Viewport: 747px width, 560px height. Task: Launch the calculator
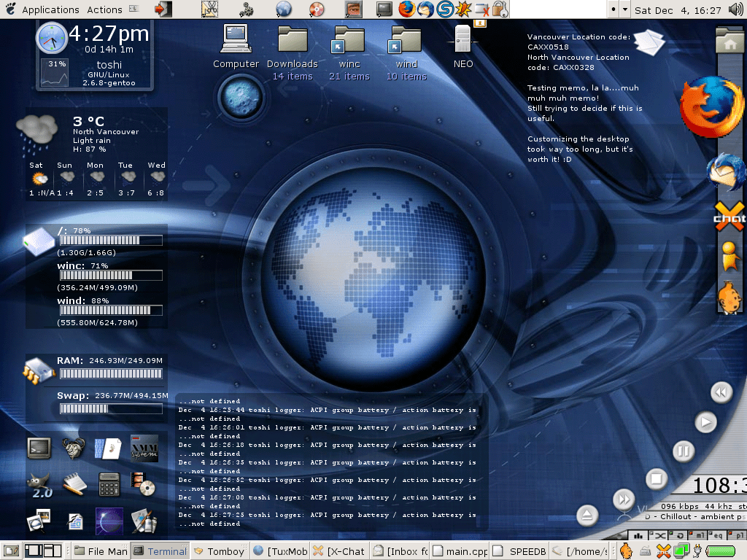pos(109,484)
